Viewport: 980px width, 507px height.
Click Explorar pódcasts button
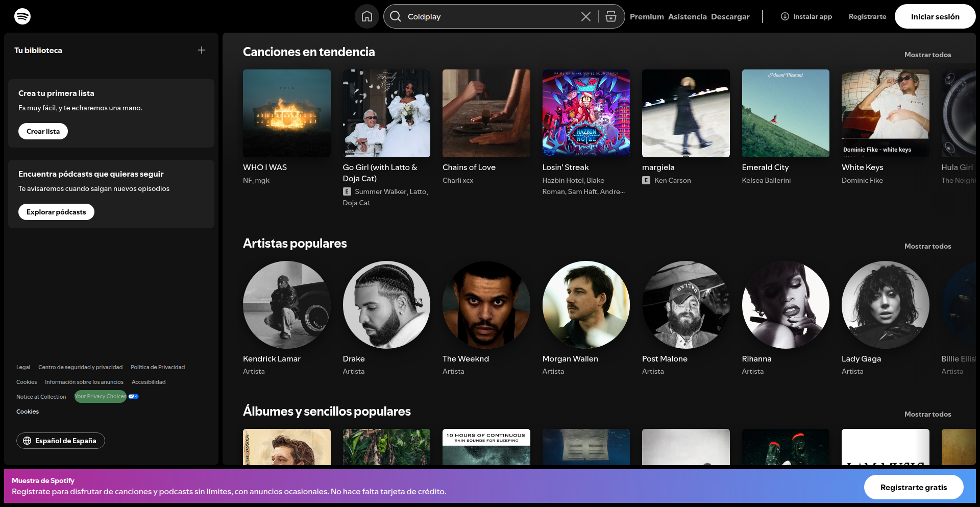[x=56, y=212]
